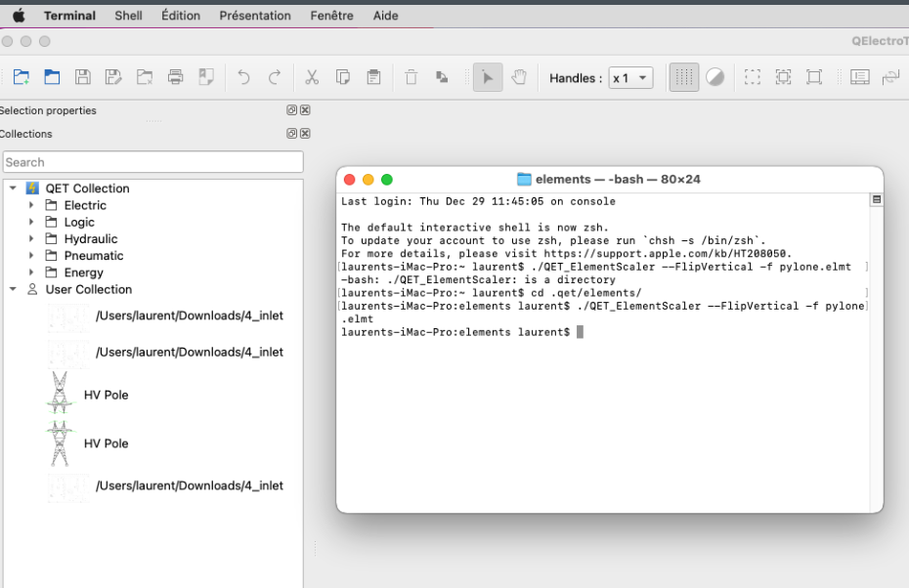Open the Terminal menu
This screenshot has width=909, height=588.
[x=69, y=16]
